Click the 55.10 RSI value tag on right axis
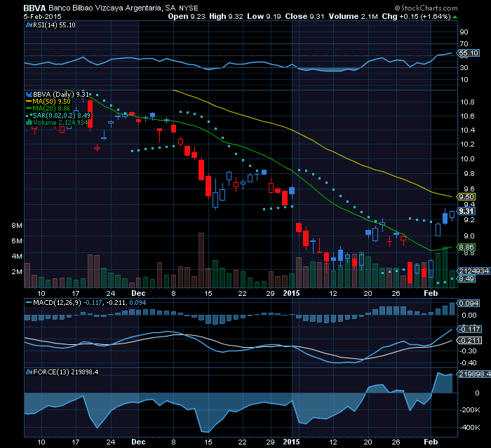491x448 pixels. 469,53
